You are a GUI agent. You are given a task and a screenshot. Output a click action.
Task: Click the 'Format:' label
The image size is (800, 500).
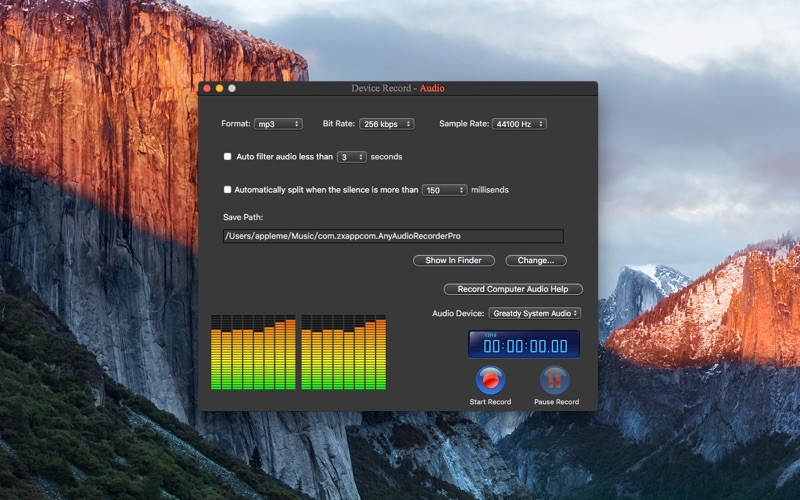(x=236, y=123)
